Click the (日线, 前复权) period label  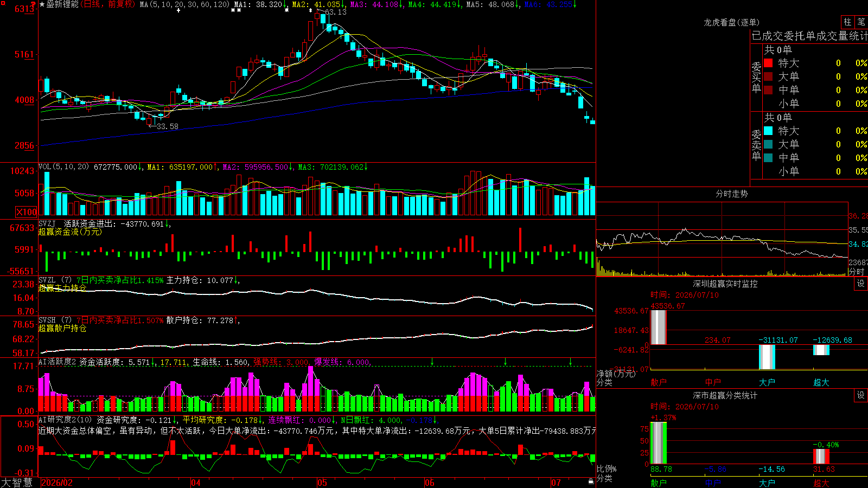[x=108, y=4]
